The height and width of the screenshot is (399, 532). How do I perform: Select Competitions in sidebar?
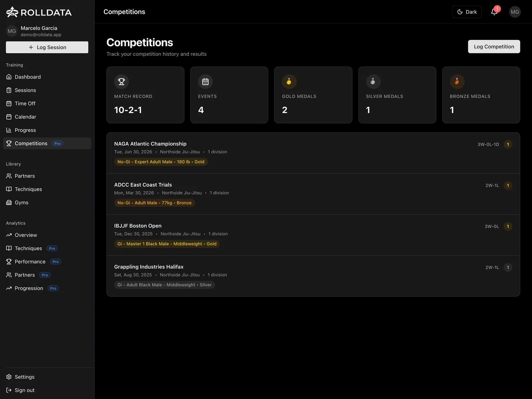pyautogui.click(x=47, y=143)
